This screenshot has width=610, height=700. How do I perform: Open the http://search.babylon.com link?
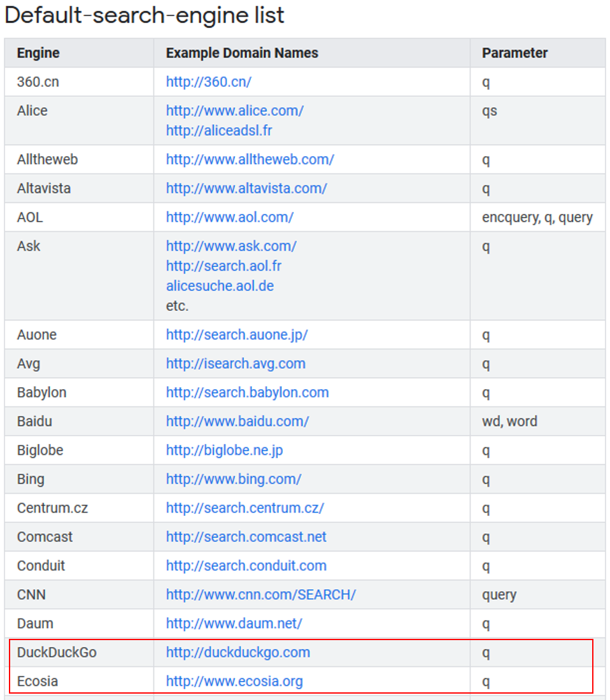tap(247, 392)
